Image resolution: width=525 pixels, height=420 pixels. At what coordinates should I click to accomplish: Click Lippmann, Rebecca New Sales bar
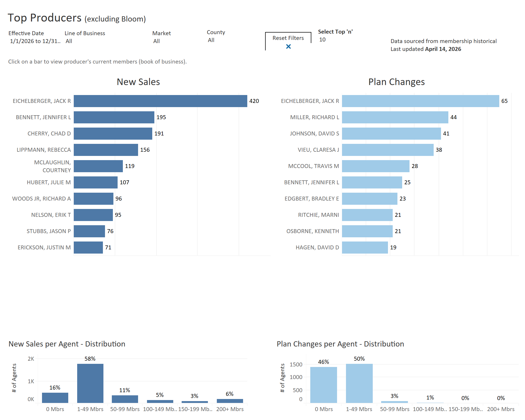[106, 150]
